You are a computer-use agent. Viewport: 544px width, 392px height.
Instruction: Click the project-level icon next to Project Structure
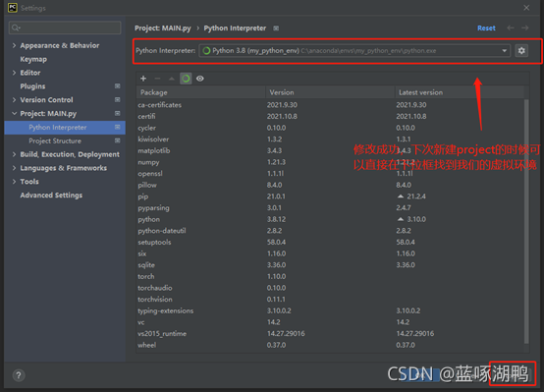click(x=118, y=140)
